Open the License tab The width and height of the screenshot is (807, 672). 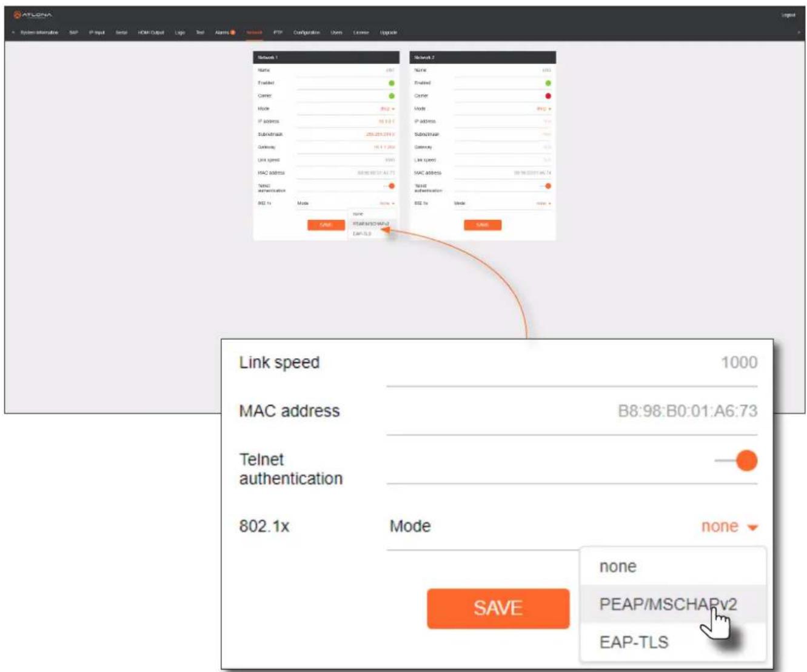(361, 33)
